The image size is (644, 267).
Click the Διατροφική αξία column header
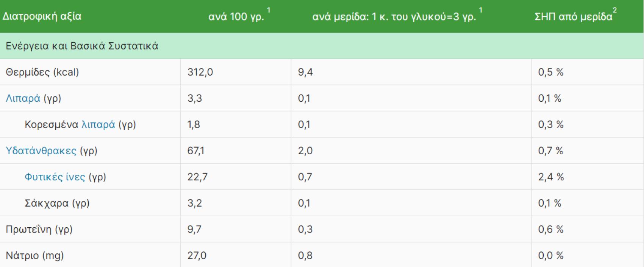(42, 17)
